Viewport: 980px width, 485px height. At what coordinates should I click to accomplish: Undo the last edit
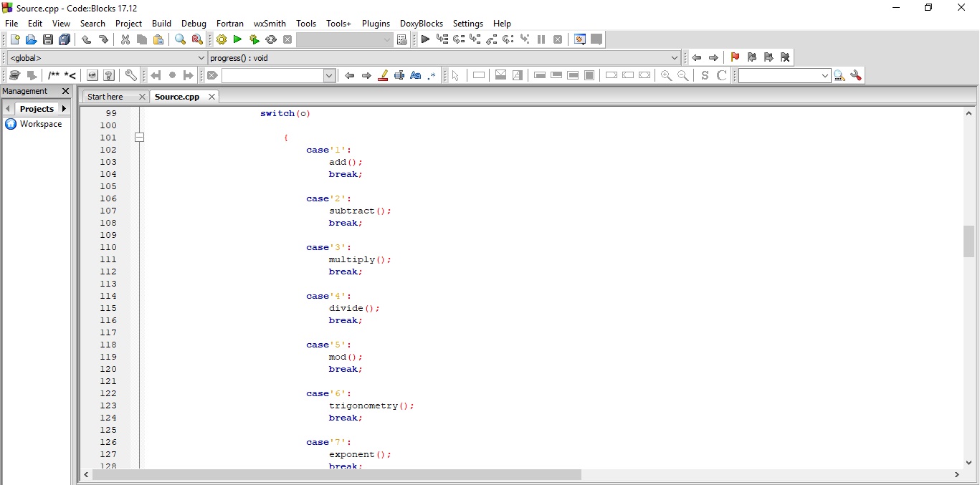coord(87,39)
